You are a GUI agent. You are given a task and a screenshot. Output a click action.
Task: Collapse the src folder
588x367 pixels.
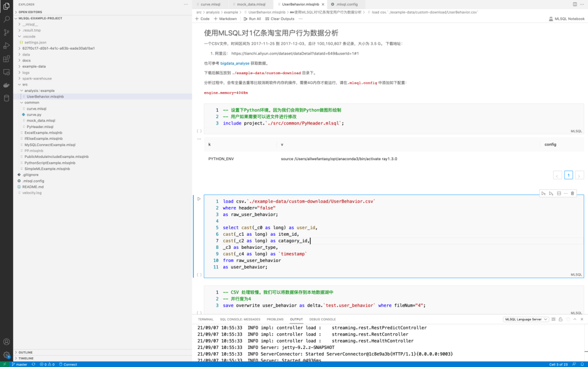pos(24,84)
